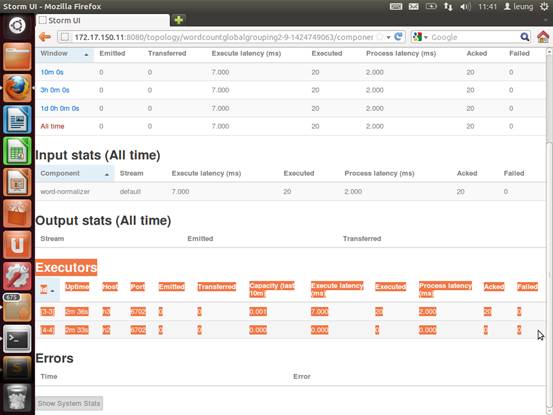Sort window stats by Execute latency (ms)

point(246,54)
